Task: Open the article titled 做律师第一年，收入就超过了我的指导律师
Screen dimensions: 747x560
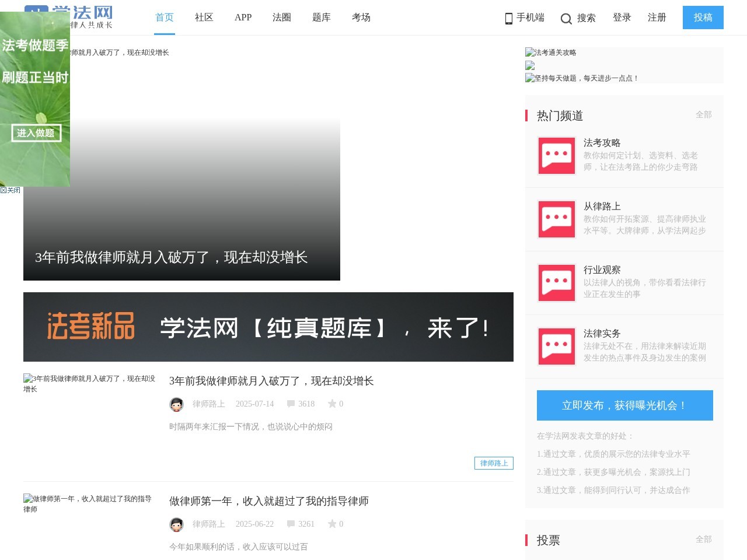Action: point(268,501)
